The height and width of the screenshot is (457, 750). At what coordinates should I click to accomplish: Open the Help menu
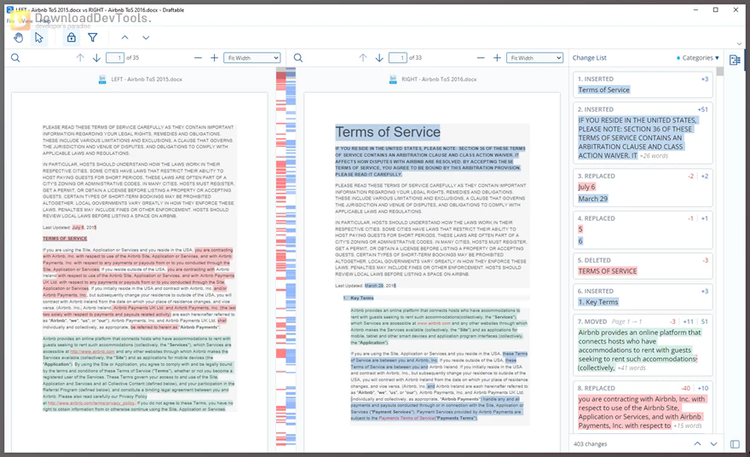point(44,21)
